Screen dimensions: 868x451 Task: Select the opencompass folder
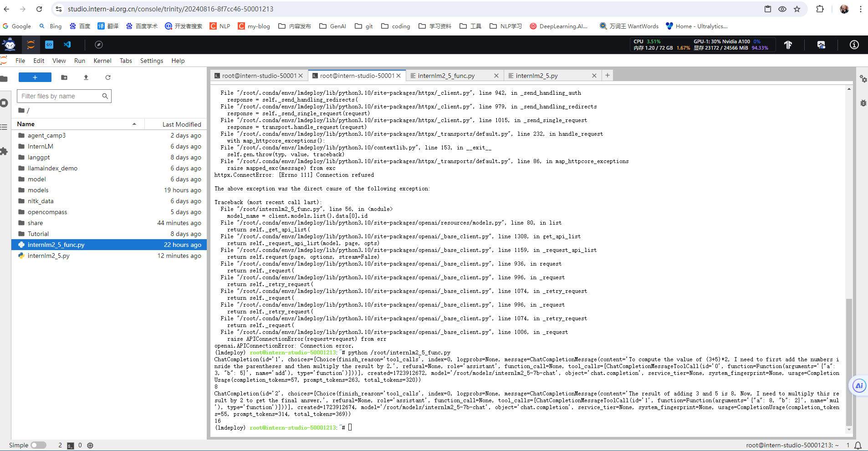(109, 212)
